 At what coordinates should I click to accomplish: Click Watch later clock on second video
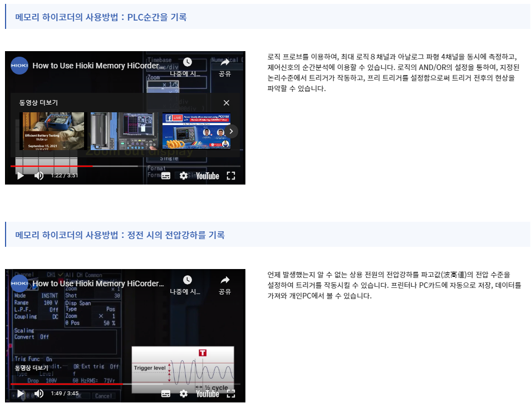[188, 280]
